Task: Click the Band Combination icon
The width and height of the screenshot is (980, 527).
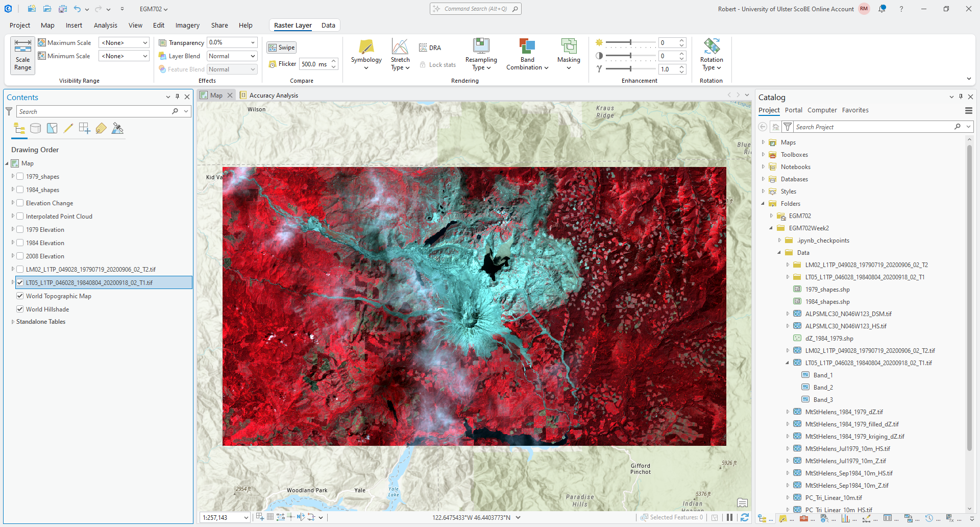Action: [x=527, y=47]
